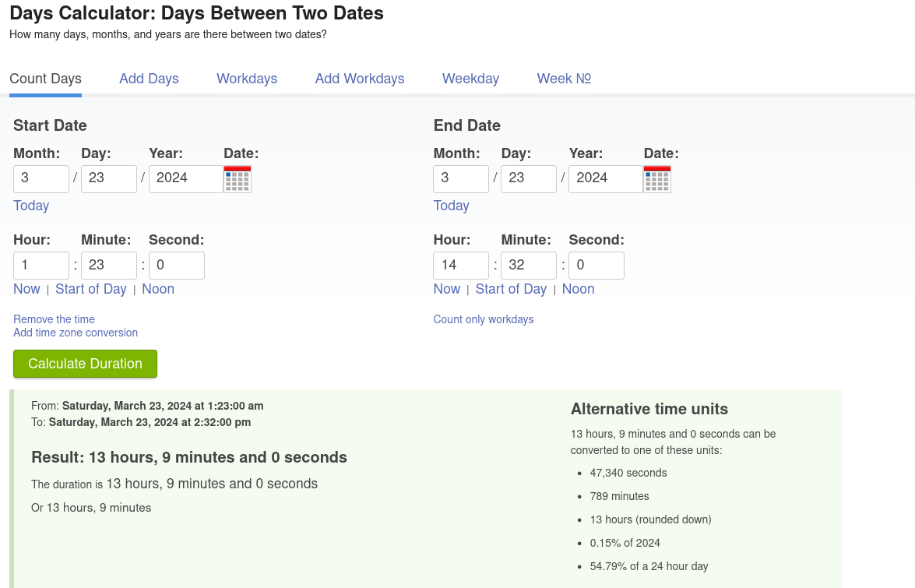Click the Alternative time units heading
Screen dimensions: 915x588
click(649, 409)
